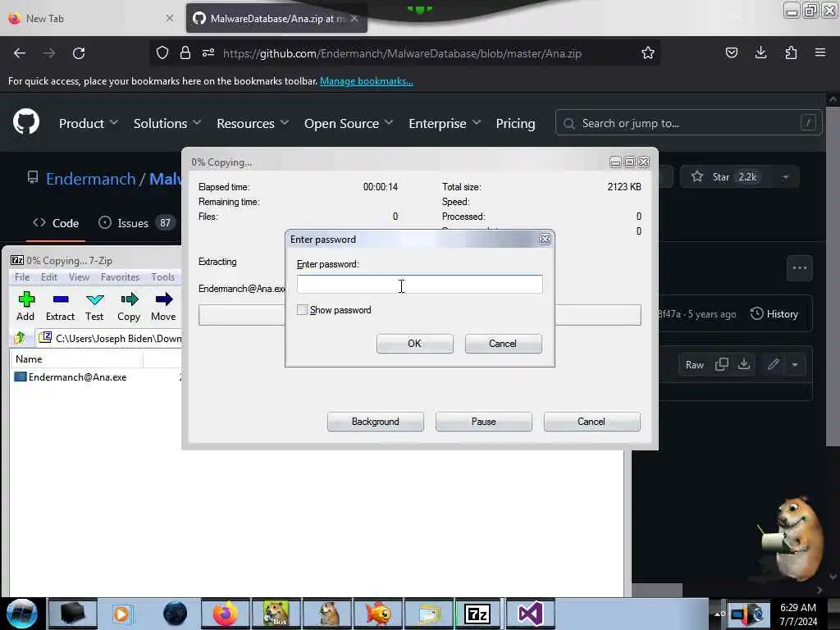Open the tracking protection shield icon
The width and height of the screenshot is (840, 630).
tap(162, 53)
